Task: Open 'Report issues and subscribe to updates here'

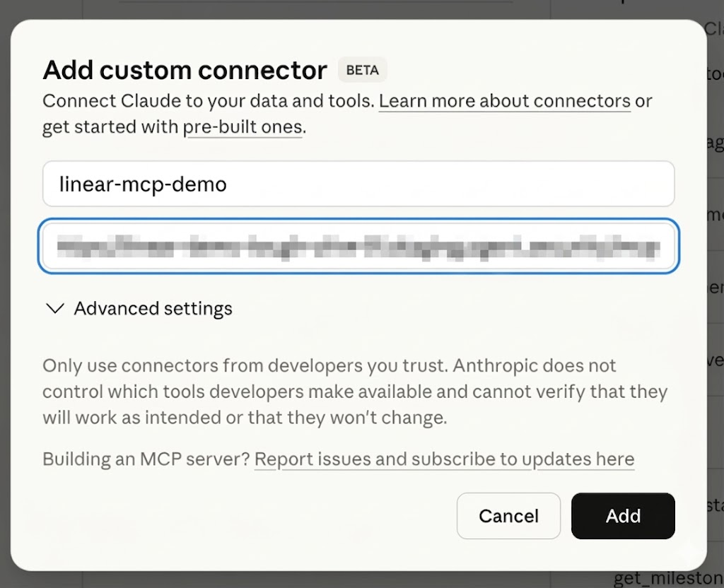Action: pyautogui.click(x=444, y=459)
